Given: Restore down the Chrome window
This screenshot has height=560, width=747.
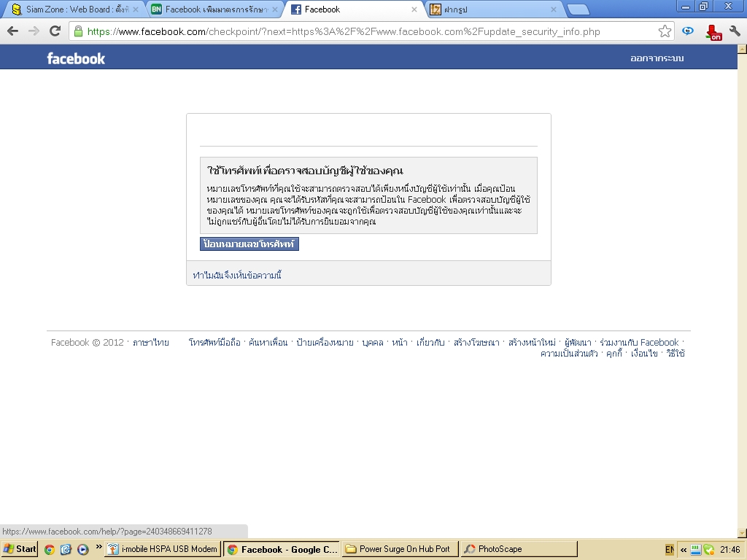Looking at the screenshot, I should point(703,6).
